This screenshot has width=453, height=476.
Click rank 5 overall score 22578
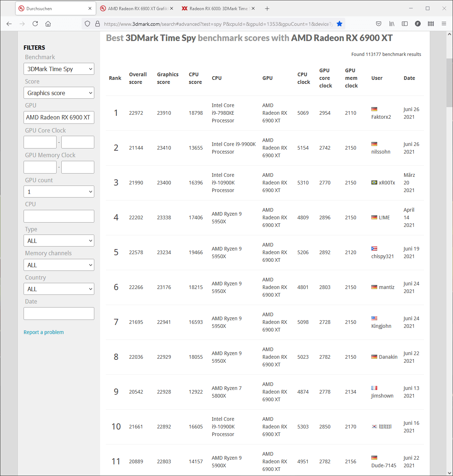click(136, 252)
